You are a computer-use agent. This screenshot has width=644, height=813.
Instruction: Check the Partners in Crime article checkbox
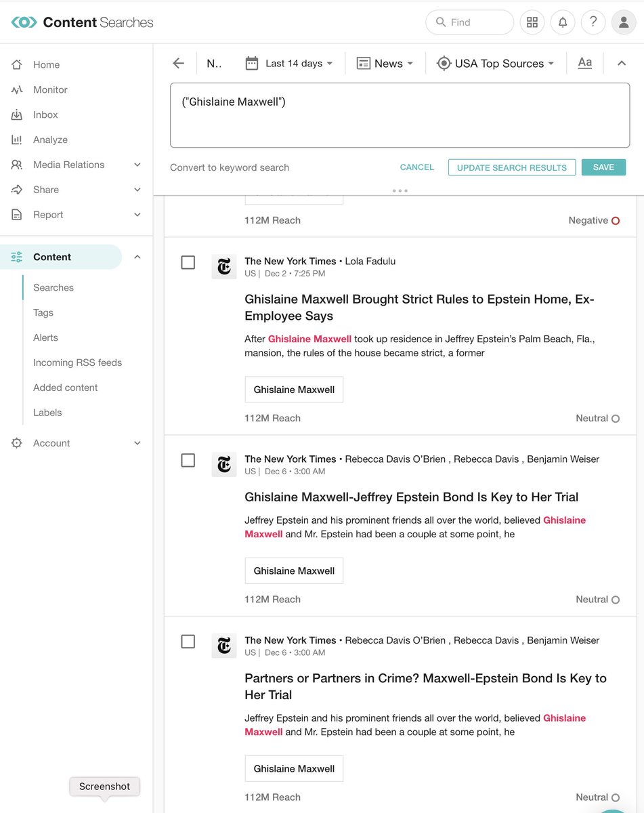188,641
